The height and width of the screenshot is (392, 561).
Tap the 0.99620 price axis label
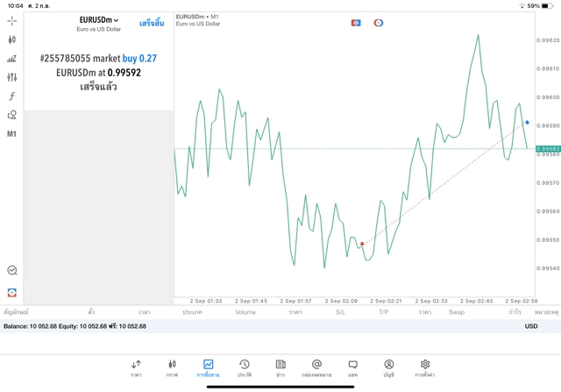tap(548, 40)
